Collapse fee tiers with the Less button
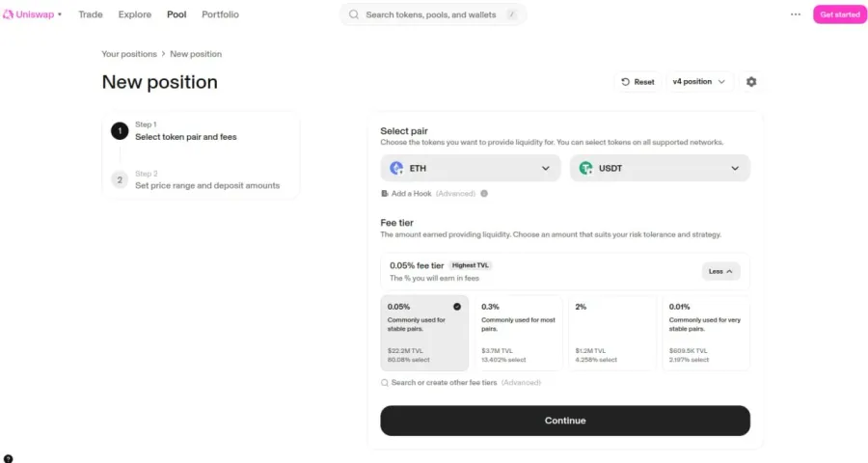868x463 pixels. (720, 271)
